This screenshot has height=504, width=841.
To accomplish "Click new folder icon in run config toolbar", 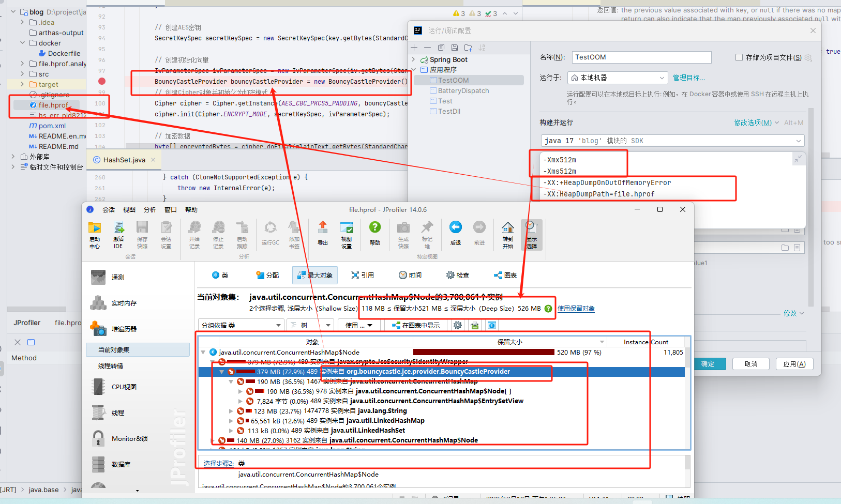I will click(x=468, y=48).
